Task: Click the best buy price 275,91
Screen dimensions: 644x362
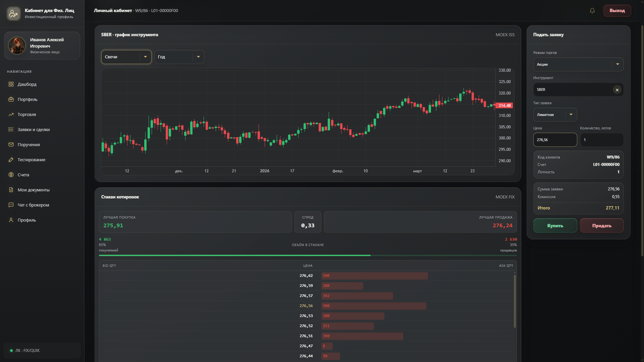Action: [113, 226]
